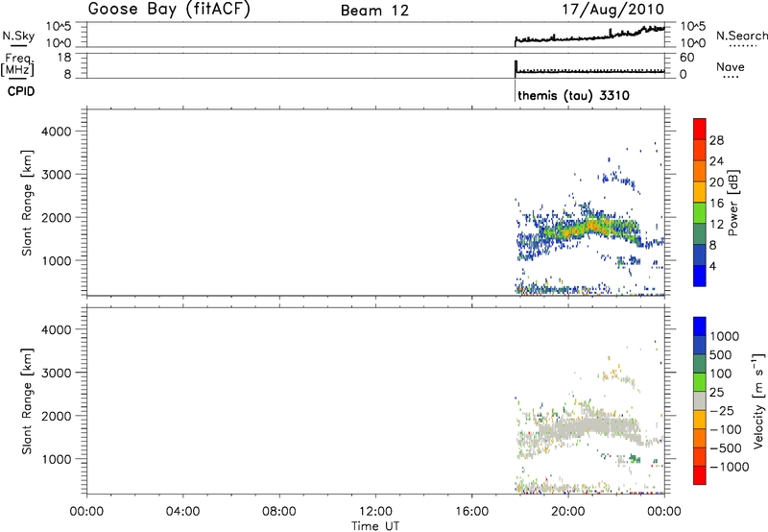Click the 04:00 time axis tick label
The image size is (768, 532).
point(183,512)
